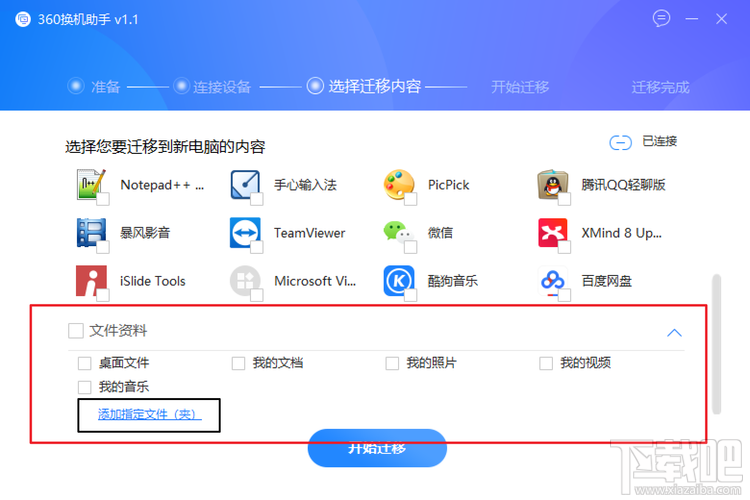Screen dimensions: 750x500
Task: Click the iSlide Tools label
Action: point(153,281)
